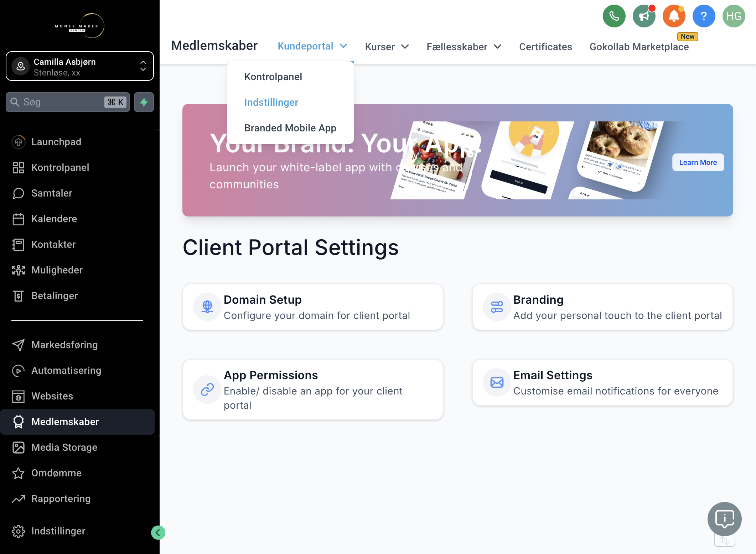The width and height of the screenshot is (756, 554).
Task: Toggle the Kundeportal dropdown chevron
Action: tap(343, 46)
